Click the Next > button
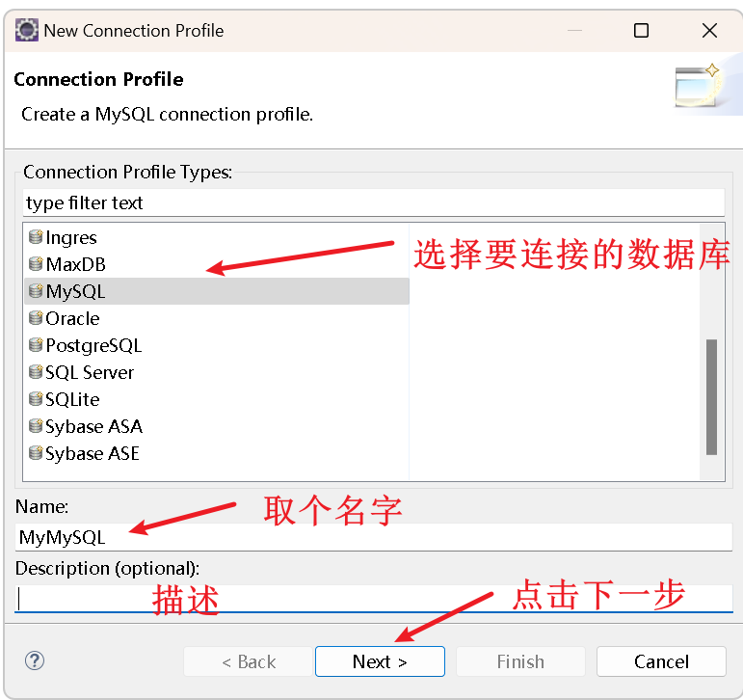 [x=380, y=661]
